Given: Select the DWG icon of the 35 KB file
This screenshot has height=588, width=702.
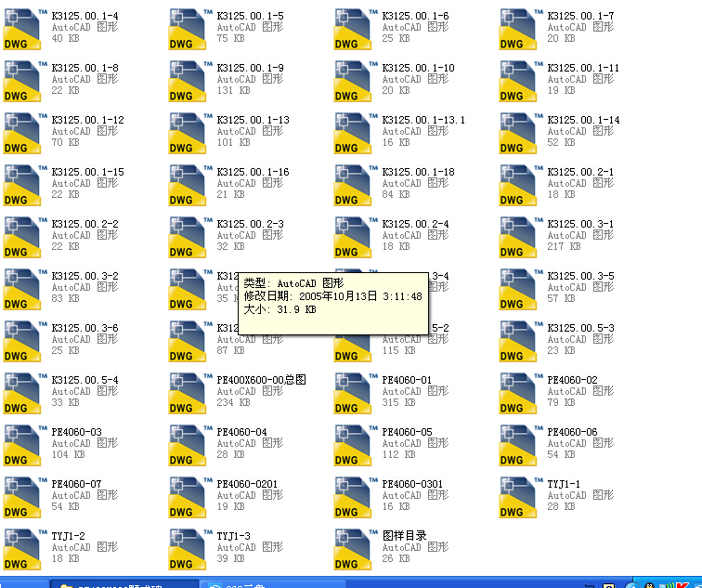Looking at the screenshot, I should [x=188, y=289].
